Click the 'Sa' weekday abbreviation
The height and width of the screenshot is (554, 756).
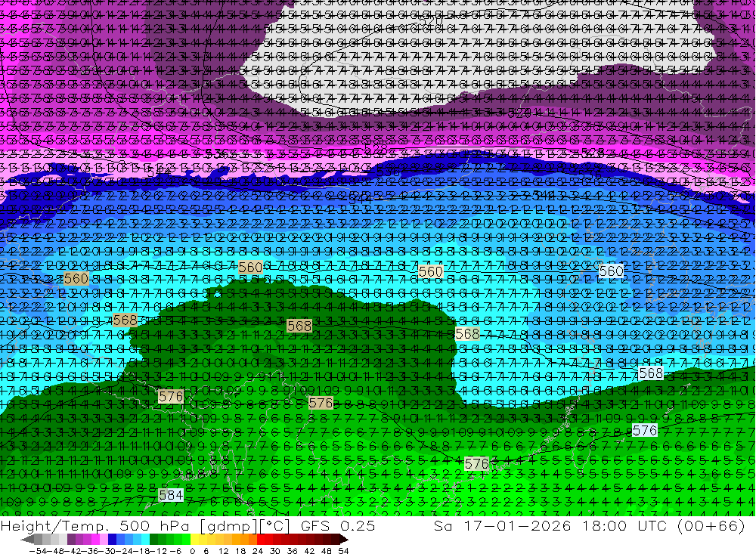tap(443, 526)
